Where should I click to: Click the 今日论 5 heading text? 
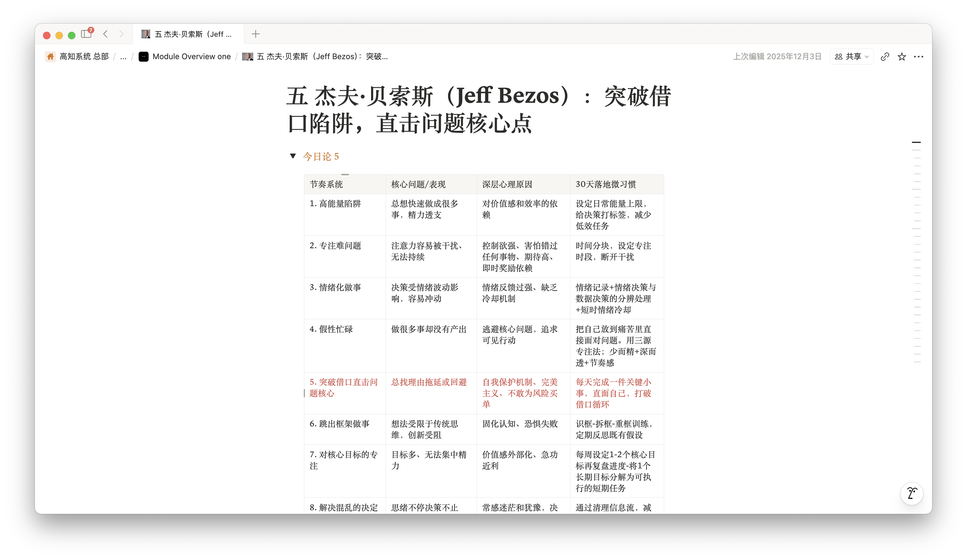pos(321,156)
